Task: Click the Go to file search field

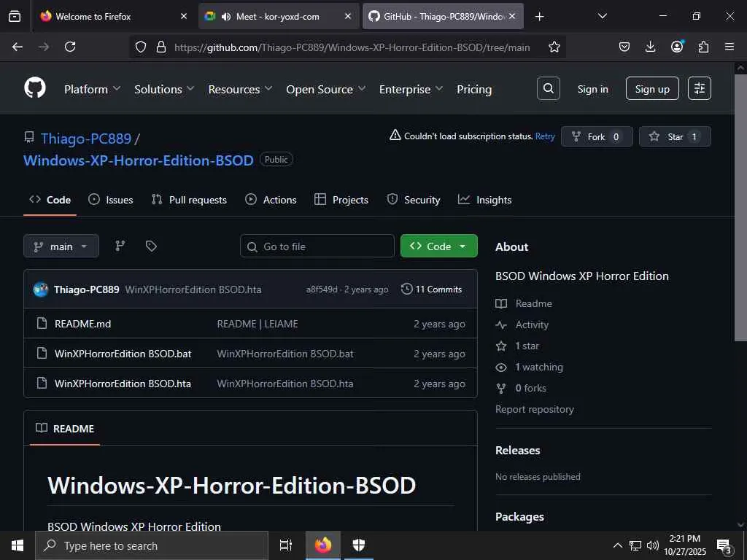Action: tap(317, 246)
